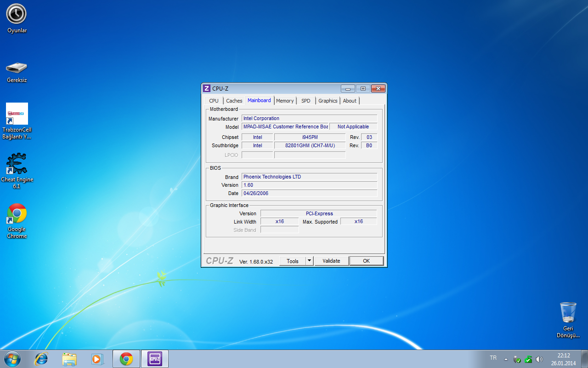Click southbridge value 82801GHM (ICH7-M/U)
Viewport: 588px width, 368px height.
[310, 145]
